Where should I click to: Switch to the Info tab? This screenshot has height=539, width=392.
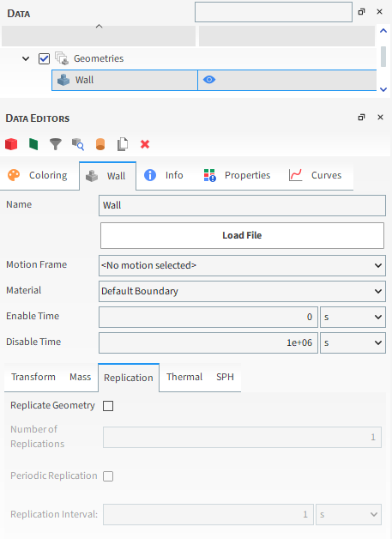click(x=164, y=175)
